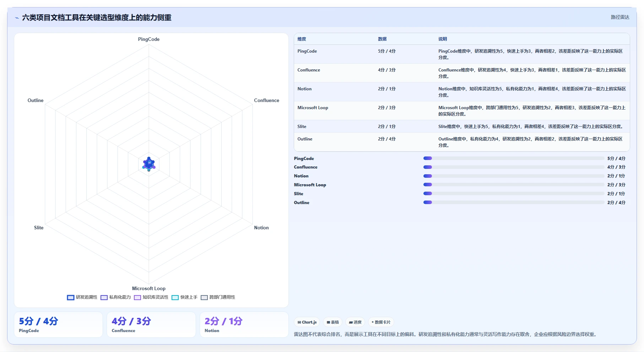Click the Slite axis label on the radar
This screenshot has width=644, height=352.
coord(39,228)
